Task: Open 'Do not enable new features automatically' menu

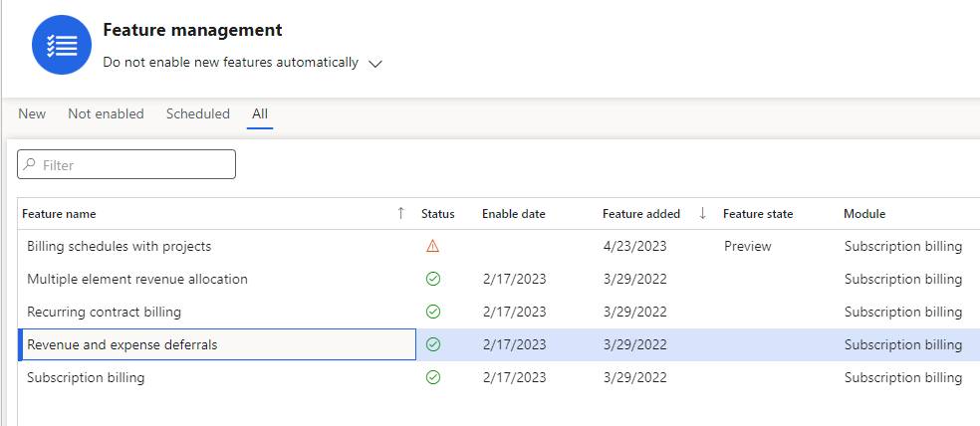Action: click(231, 63)
